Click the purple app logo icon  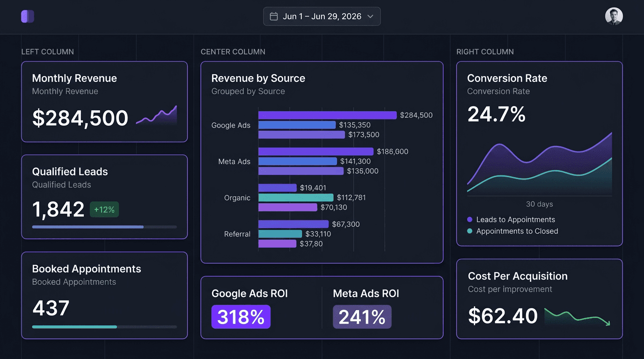pos(28,16)
